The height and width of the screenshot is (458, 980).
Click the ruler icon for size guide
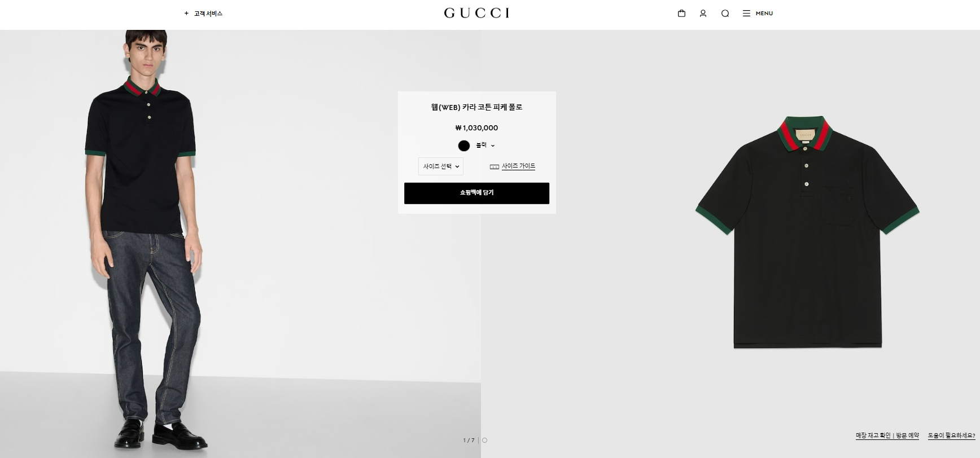tap(495, 166)
